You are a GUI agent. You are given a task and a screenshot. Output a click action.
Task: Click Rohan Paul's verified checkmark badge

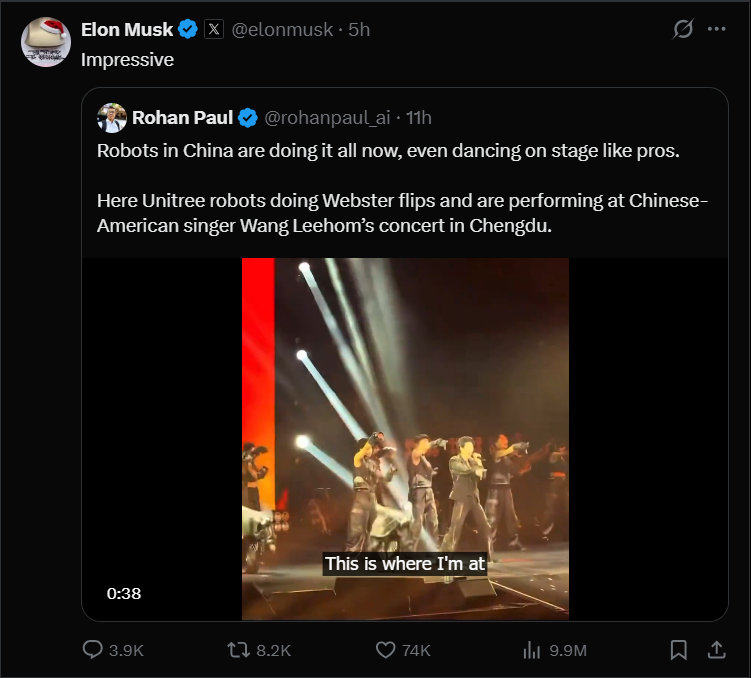248,118
